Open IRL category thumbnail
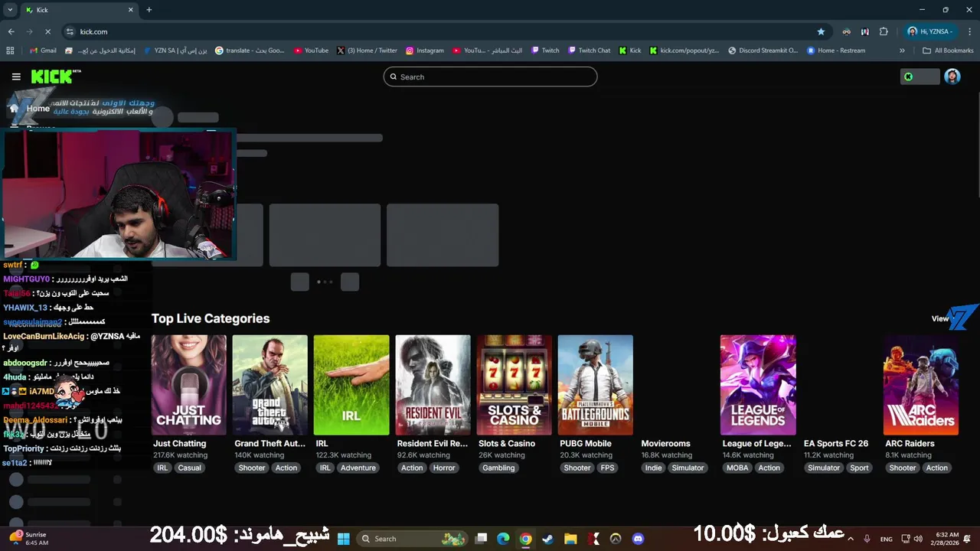The height and width of the screenshot is (551, 980). tap(351, 385)
